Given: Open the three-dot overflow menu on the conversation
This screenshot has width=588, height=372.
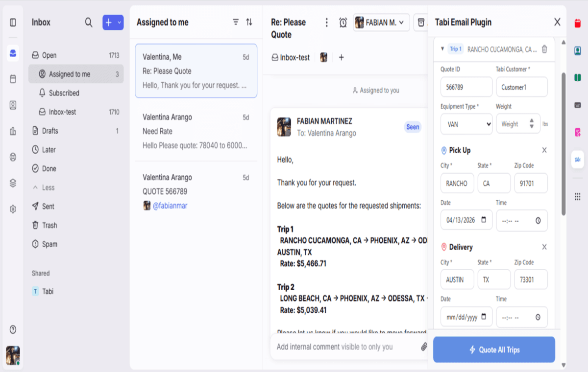Looking at the screenshot, I should (326, 22).
